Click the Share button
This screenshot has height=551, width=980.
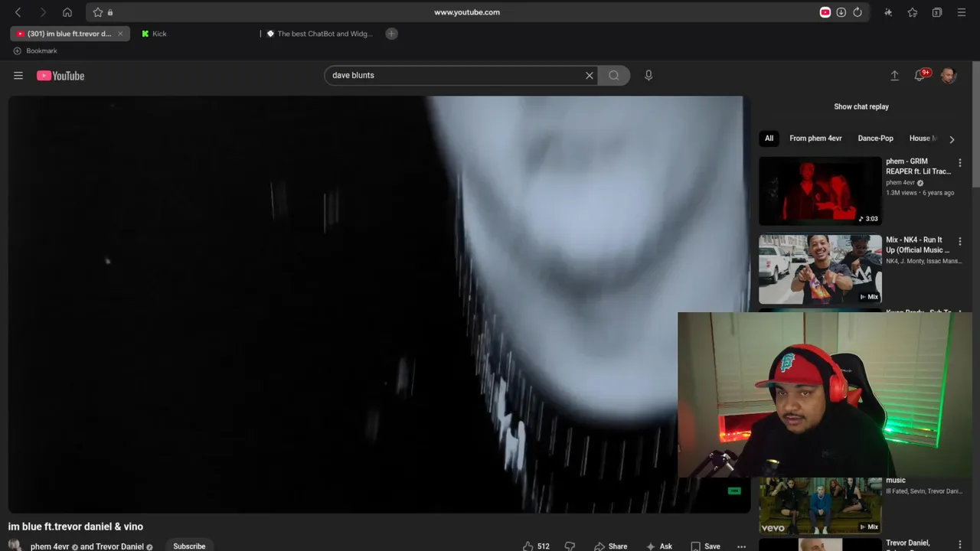pos(611,546)
